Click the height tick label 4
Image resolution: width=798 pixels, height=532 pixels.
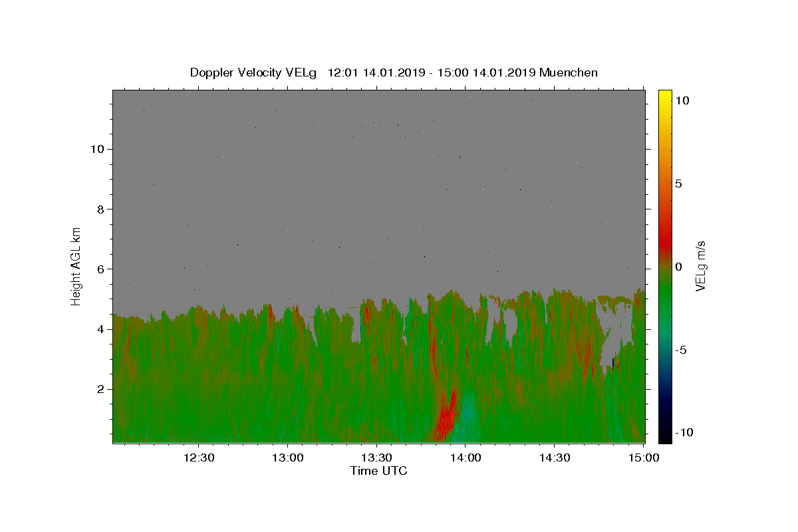(x=100, y=329)
